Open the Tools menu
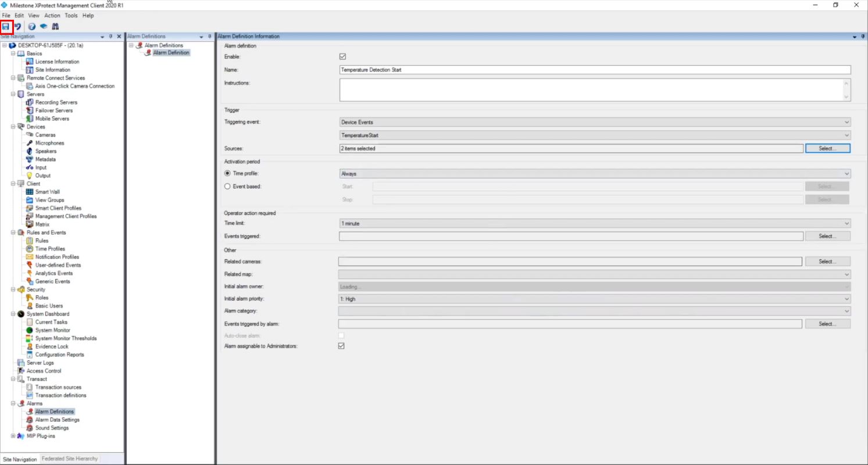Viewport: 868px width, 465px height. tap(71, 16)
